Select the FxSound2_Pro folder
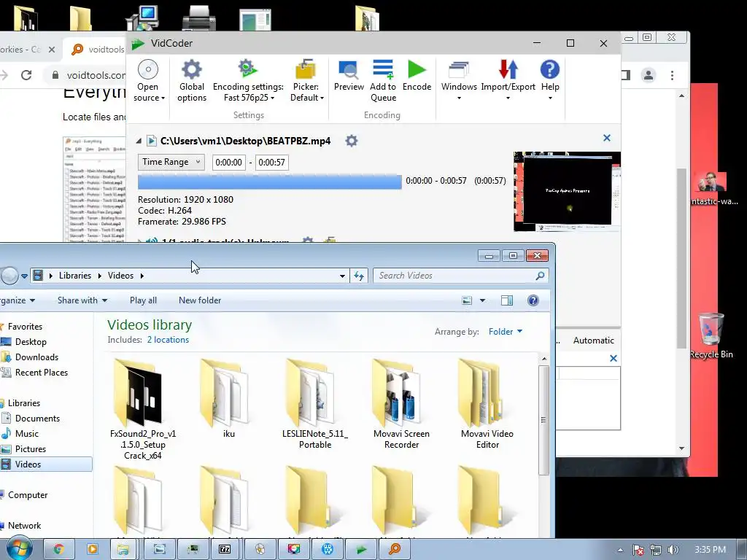The height and width of the screenshot is (560, 747). click(142, 410)
